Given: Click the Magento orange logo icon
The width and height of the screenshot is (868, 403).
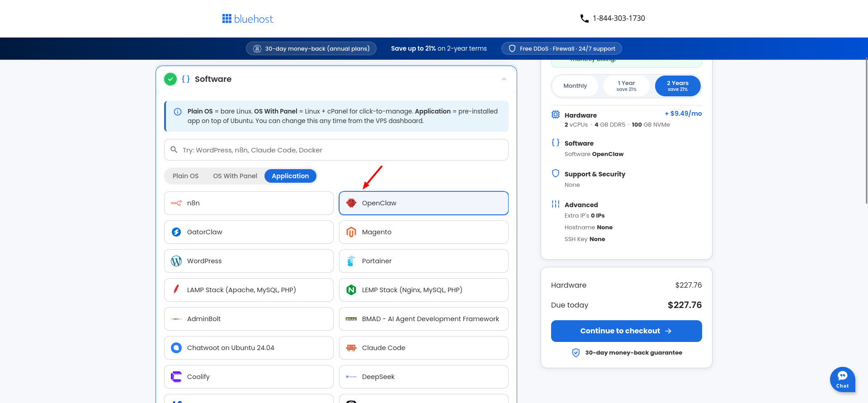Looking at the screenshot, I should click(351, 232).
